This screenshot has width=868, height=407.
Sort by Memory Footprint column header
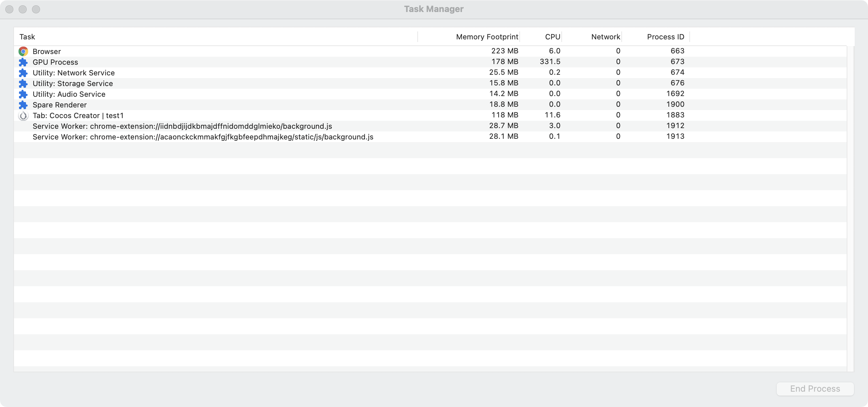(487, 37)
